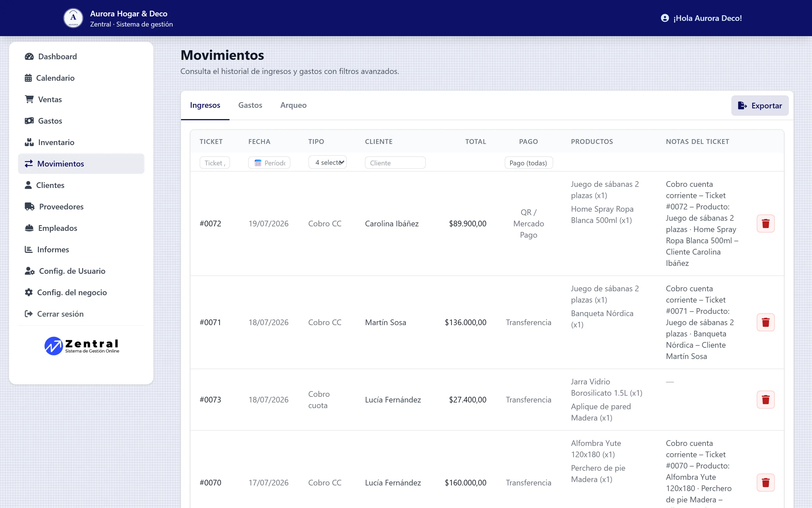
Task: Click the total $160.000,00
Action: (x=465, y=483)
